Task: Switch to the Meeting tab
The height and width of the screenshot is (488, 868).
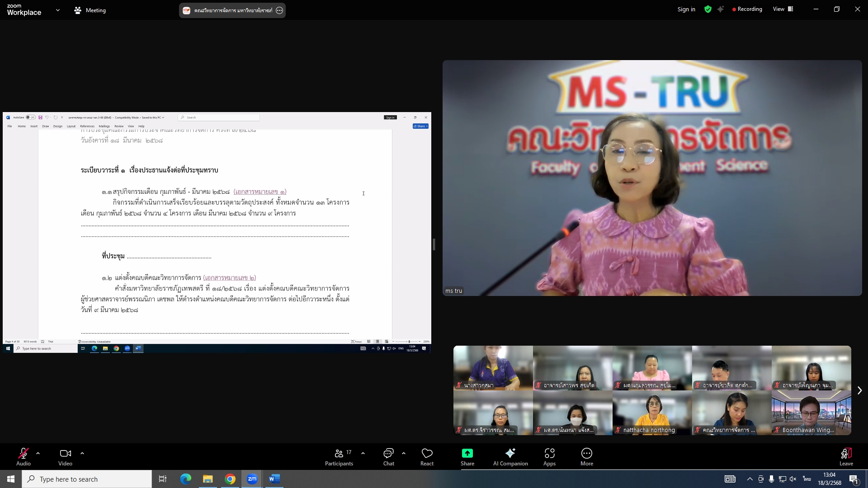Action: pos(90,10)
